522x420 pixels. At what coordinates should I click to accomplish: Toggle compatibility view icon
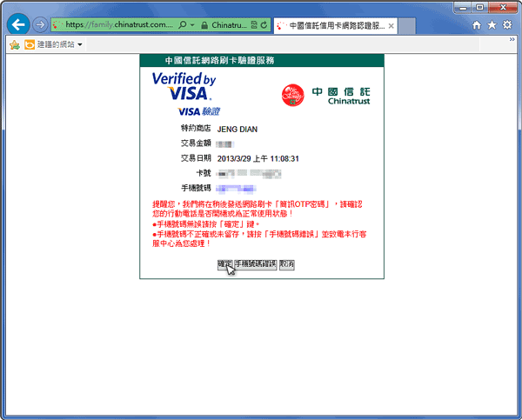254,25
